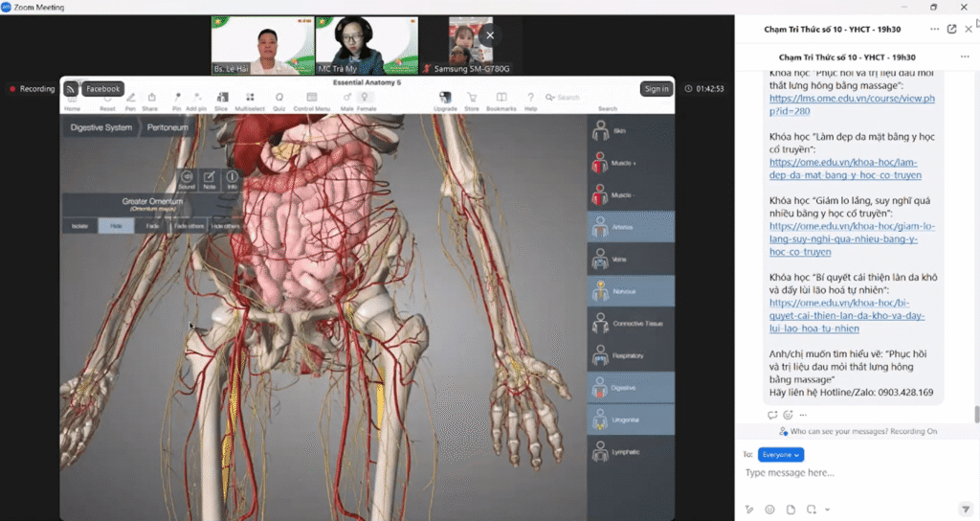Open the Everyone recipient dropdown
980x521 pixels.
(780, 455)
